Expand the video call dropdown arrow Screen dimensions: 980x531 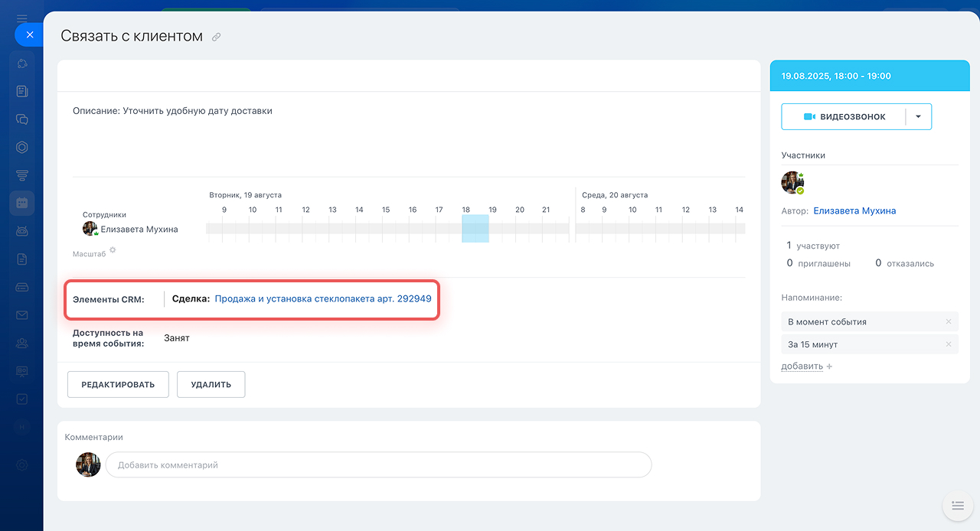(x=919, y=117)
